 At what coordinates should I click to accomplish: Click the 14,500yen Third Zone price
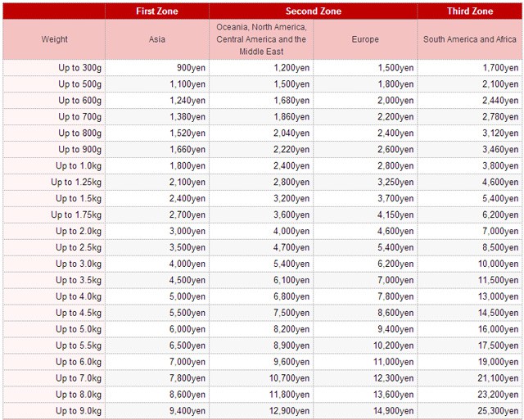click(499, 314)
